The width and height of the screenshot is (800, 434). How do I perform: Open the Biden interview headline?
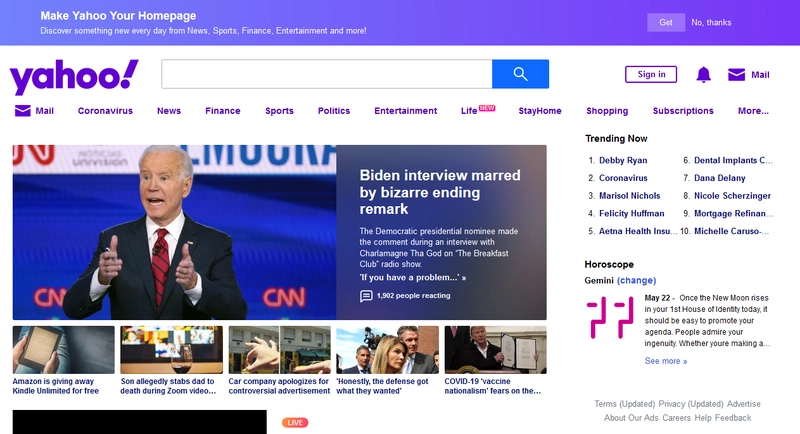439,192
